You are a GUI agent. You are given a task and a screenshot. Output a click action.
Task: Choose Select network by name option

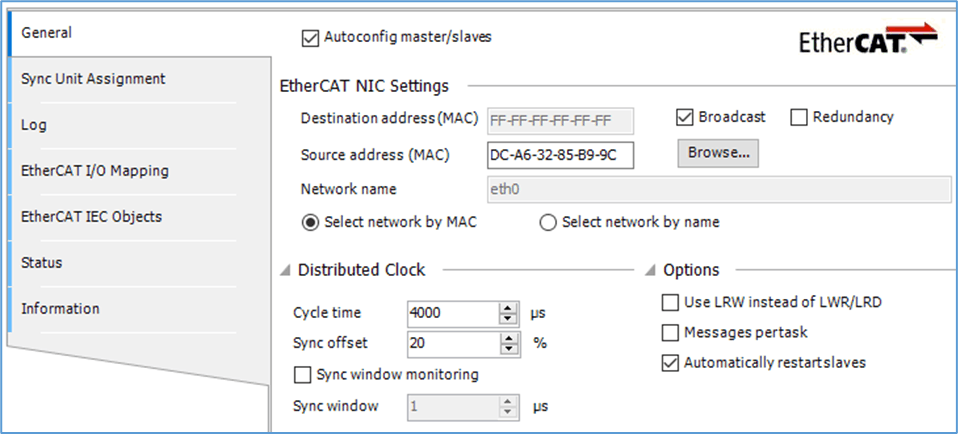click(x=548, y=223)
